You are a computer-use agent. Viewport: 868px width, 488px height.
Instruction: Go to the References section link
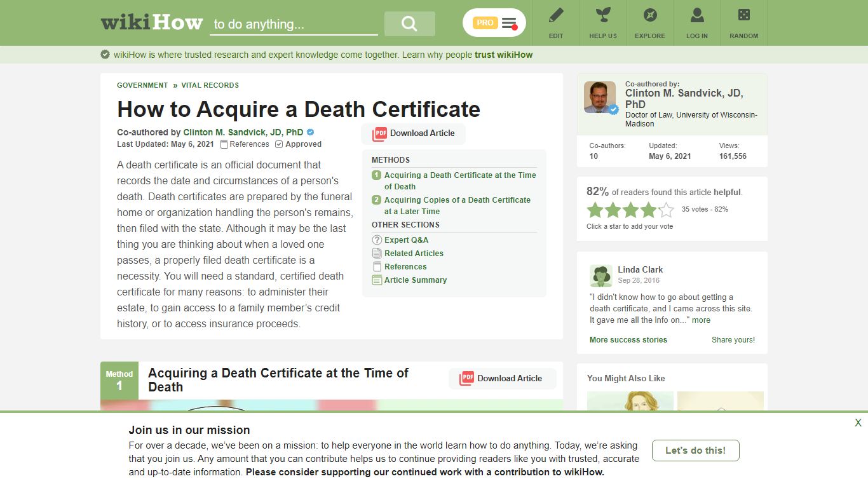[x=405, y=267]
